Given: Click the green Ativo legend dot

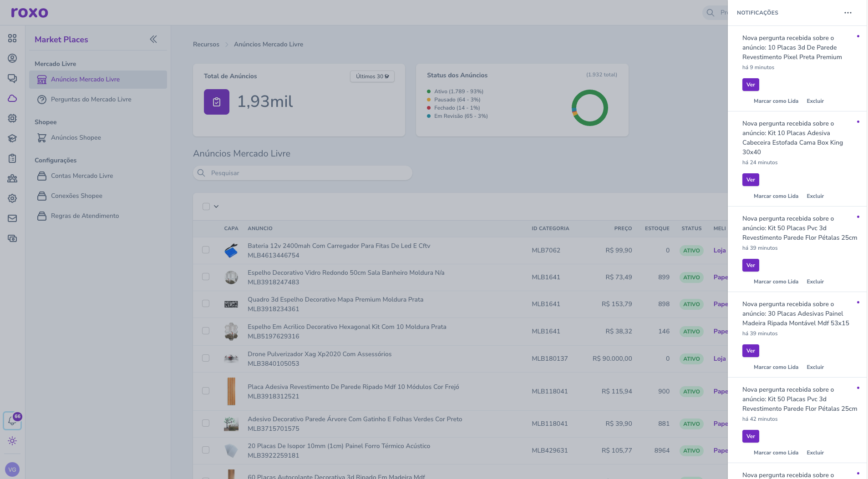Looking at the screenshot, I should click(429, 91).
